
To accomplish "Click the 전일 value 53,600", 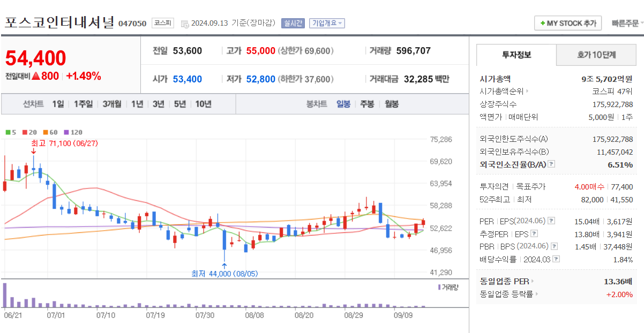I will tap(188, 51).
